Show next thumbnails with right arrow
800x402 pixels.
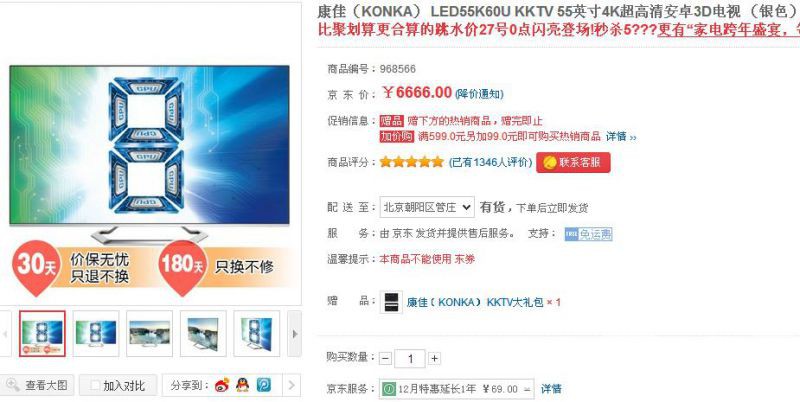(294, 334)
